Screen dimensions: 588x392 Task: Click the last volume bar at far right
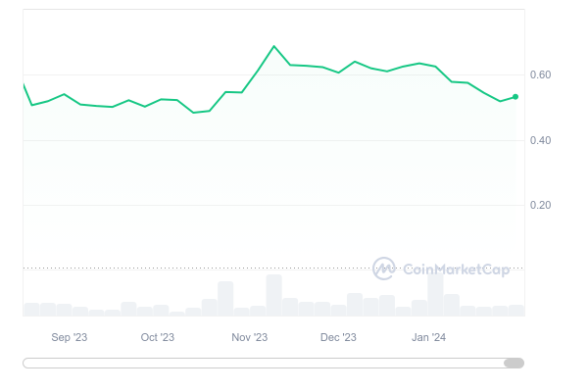click(515, 311)
